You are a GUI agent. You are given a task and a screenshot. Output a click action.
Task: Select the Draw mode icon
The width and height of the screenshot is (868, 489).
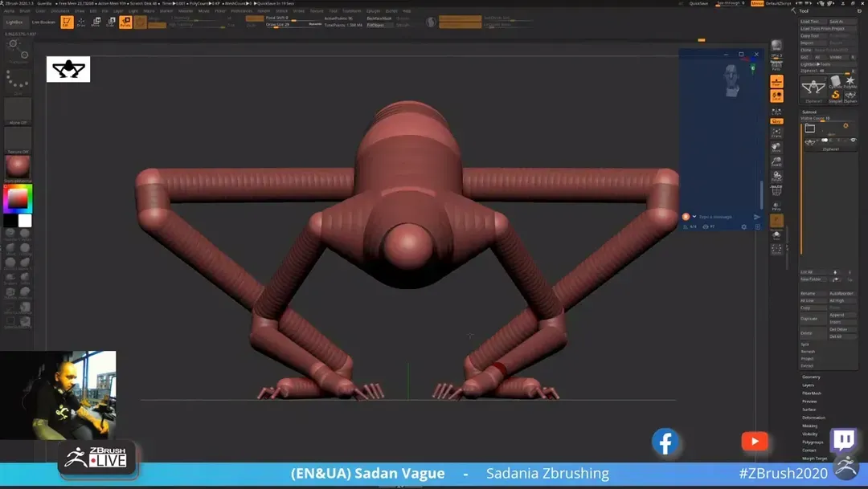coord(81,22)
